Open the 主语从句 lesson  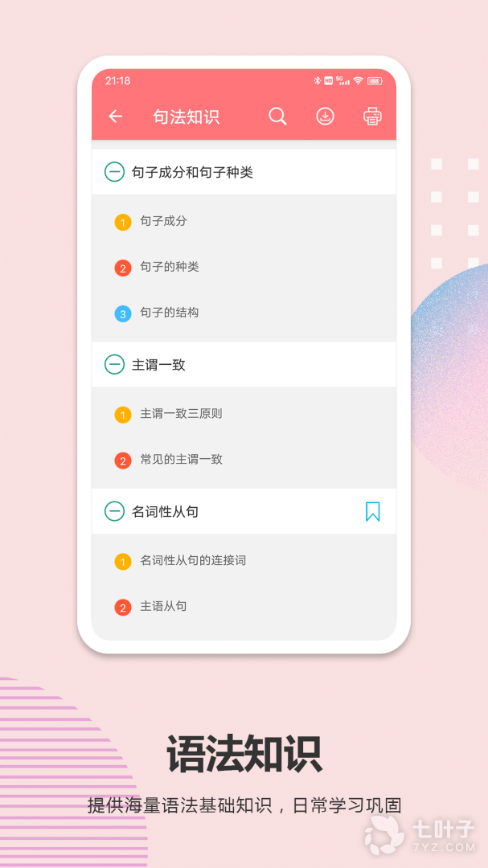[x=163, y=607]
